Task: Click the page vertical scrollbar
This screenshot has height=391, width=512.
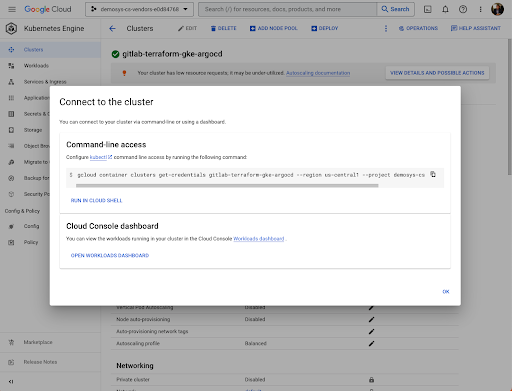Action: click(509, 107)
